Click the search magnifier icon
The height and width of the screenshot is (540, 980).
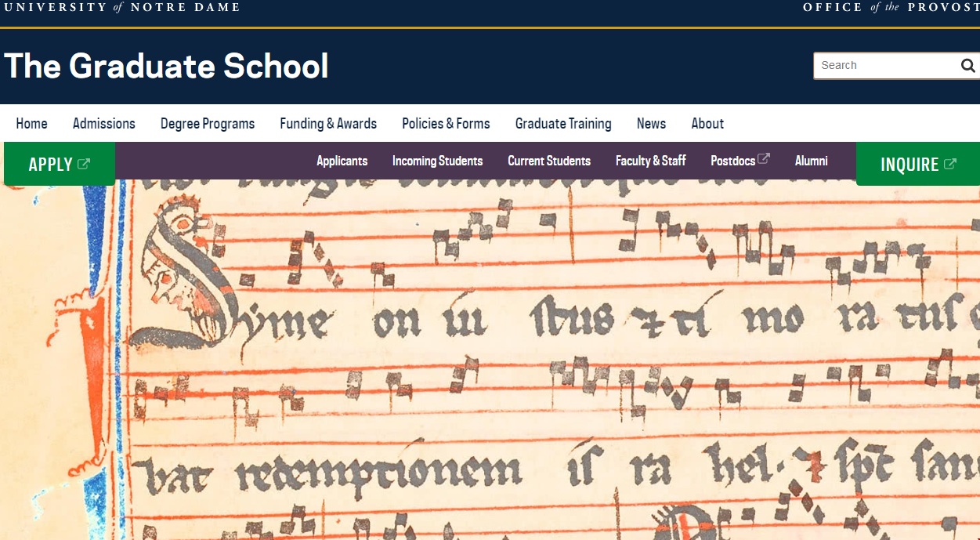(x=968, y=66)
